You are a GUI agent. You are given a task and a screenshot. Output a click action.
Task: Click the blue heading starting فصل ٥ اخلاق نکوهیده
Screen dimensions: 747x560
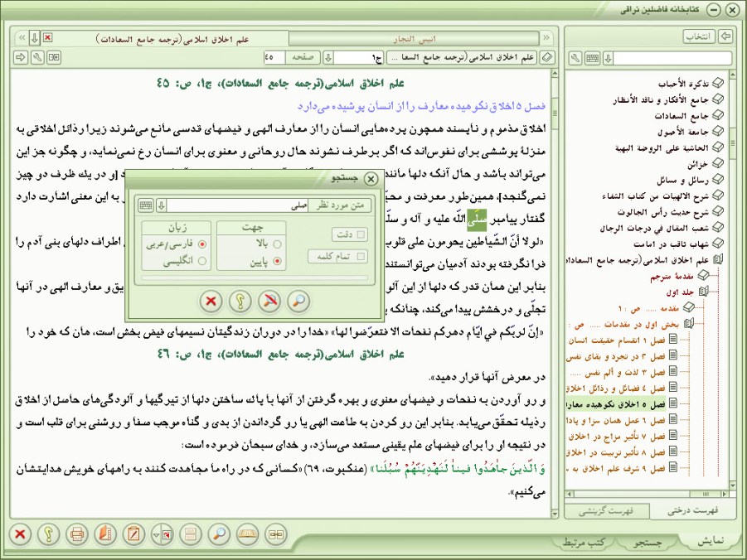point(422,106)
